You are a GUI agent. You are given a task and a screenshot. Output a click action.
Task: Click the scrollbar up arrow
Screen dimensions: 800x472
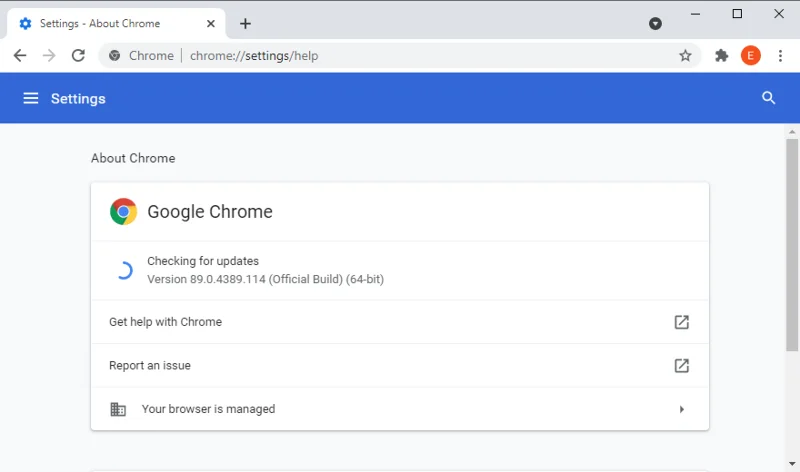pyautogui.click(x=792, y=132)
